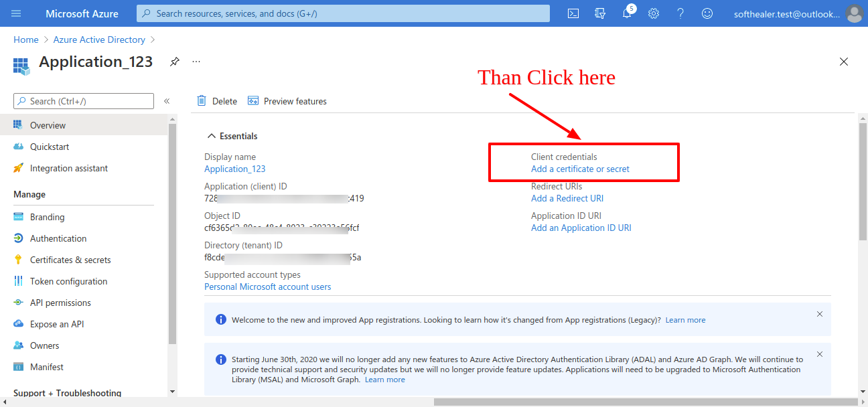
Task: Go to Home breadcrumb
Action: (26, 39)
